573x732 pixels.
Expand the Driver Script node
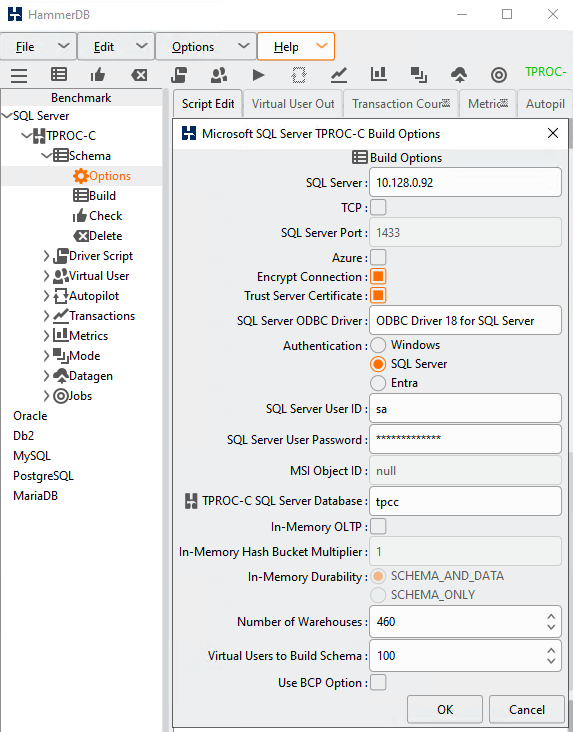46,256
